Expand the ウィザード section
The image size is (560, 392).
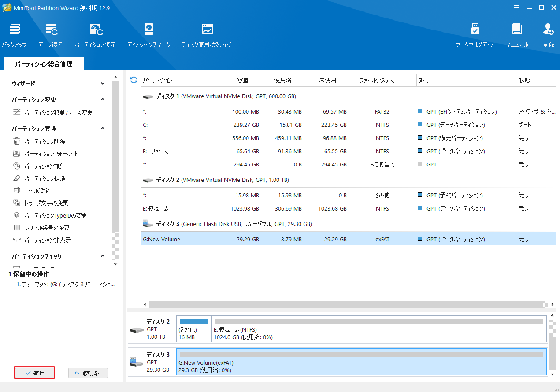pos(103,84)
